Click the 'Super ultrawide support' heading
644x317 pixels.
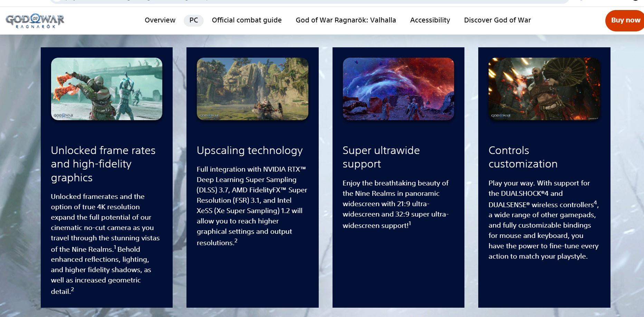(381, 157)
